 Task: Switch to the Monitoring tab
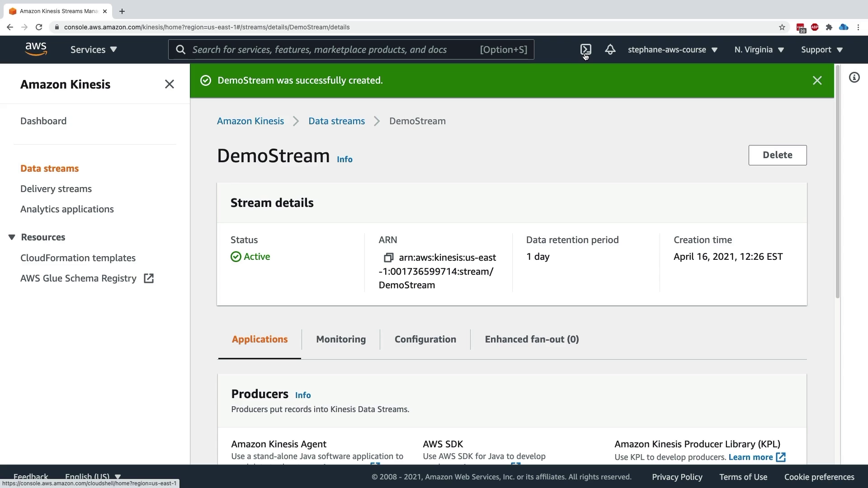pyautogui.click(x=341, y=339)
